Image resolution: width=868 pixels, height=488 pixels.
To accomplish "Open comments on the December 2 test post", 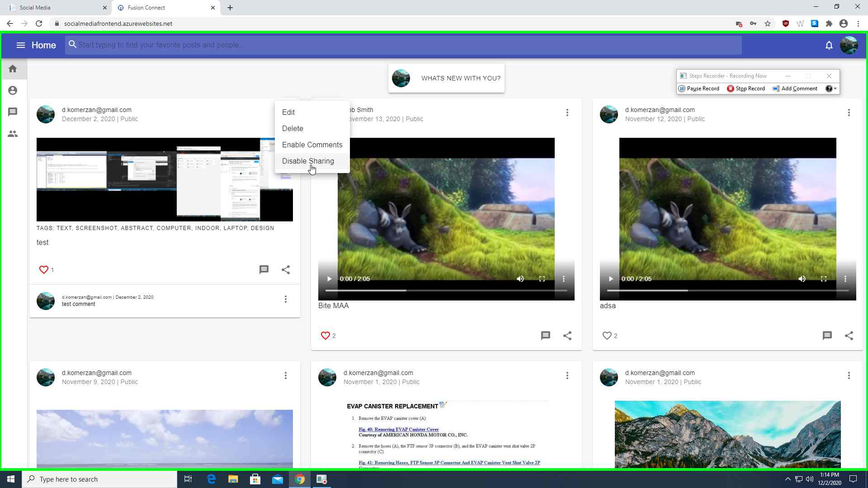I will 264,270.
